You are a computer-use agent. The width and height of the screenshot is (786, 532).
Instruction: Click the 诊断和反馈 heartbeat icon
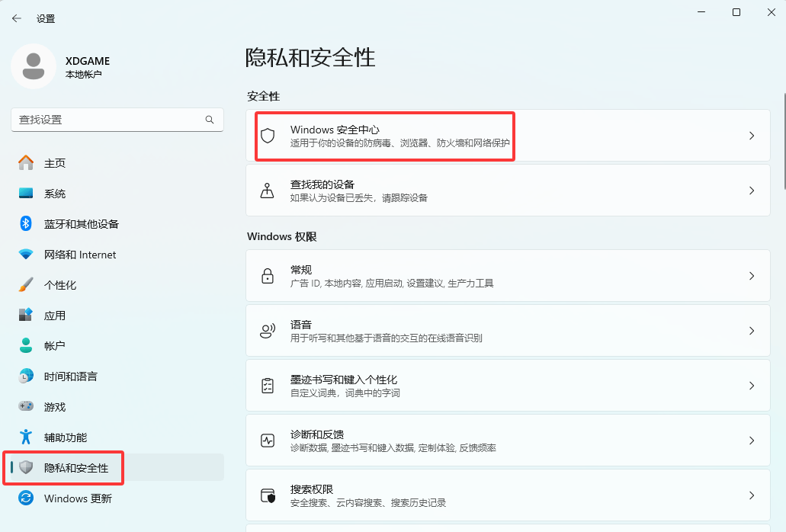click(x=268, y=441)
